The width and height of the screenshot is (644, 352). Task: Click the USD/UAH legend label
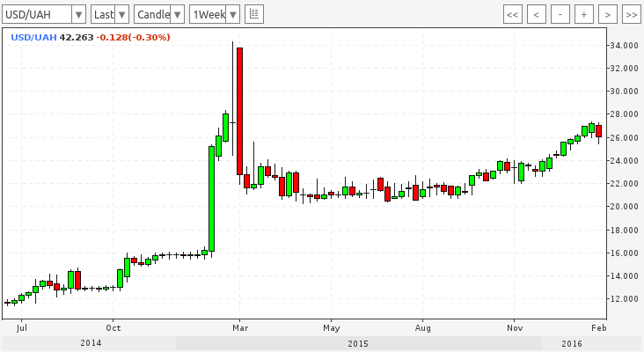point(33,37)
